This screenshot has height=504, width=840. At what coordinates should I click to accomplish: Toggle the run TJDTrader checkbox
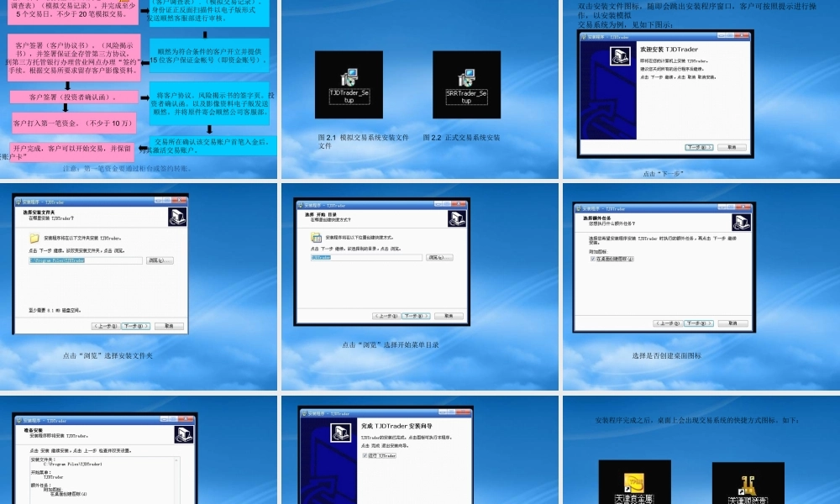pos(365,456)
